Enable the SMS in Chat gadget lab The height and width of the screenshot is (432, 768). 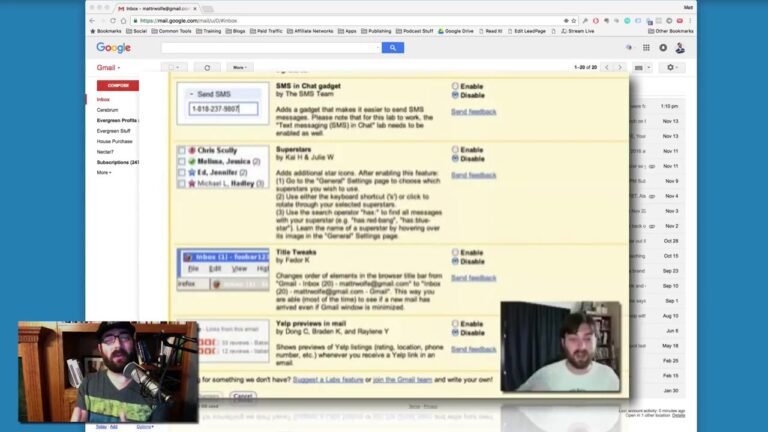pos(455,87)
